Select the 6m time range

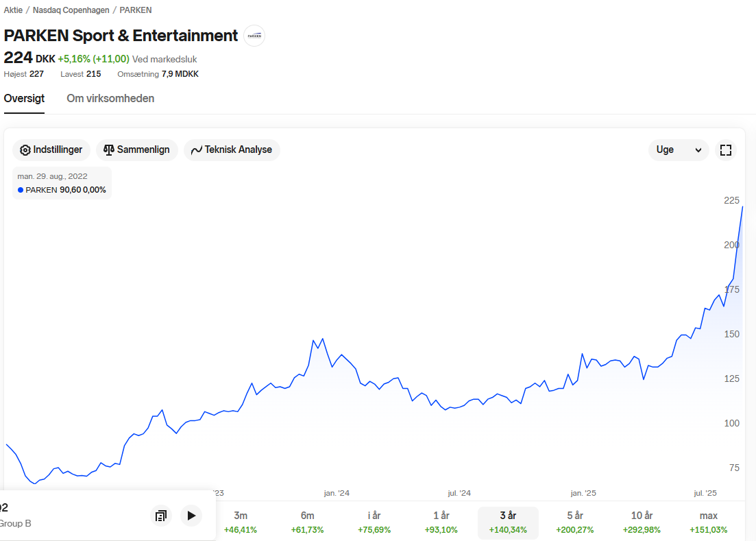point(307,522)
